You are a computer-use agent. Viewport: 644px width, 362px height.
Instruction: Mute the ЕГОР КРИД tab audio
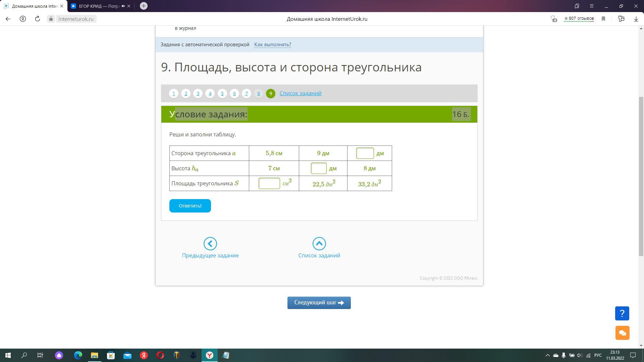(x=123, y=6)
